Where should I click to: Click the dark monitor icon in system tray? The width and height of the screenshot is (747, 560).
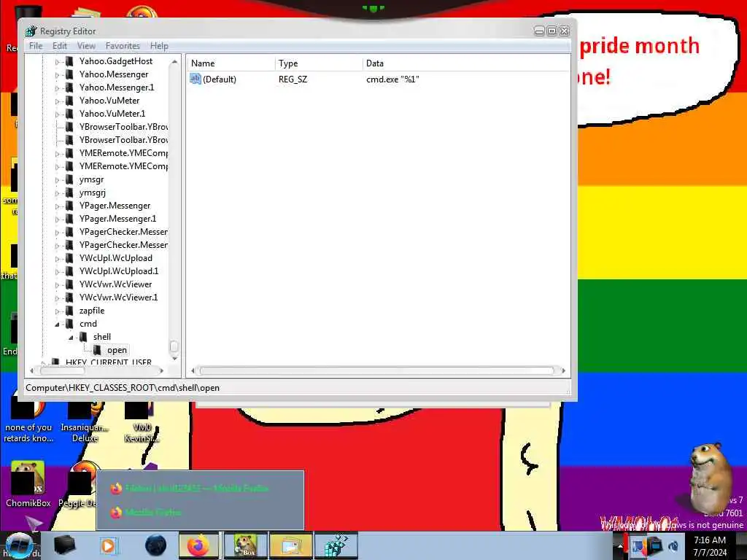[656, 545]
